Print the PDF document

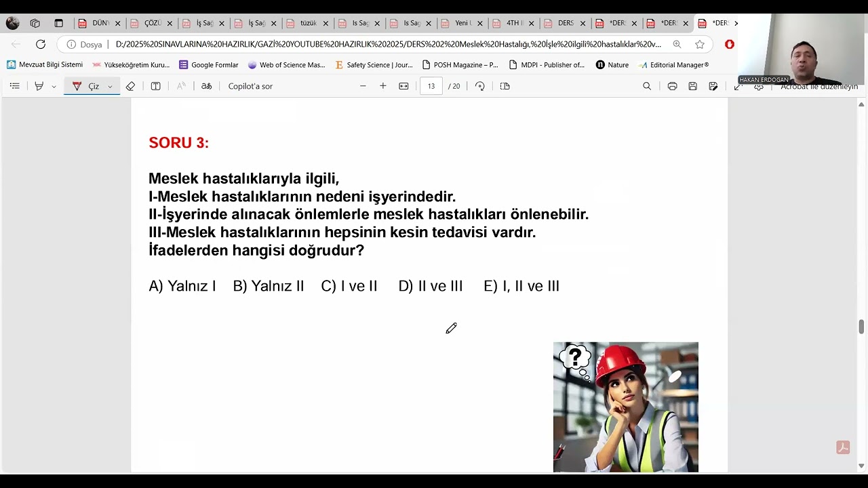tap(672, 86)
